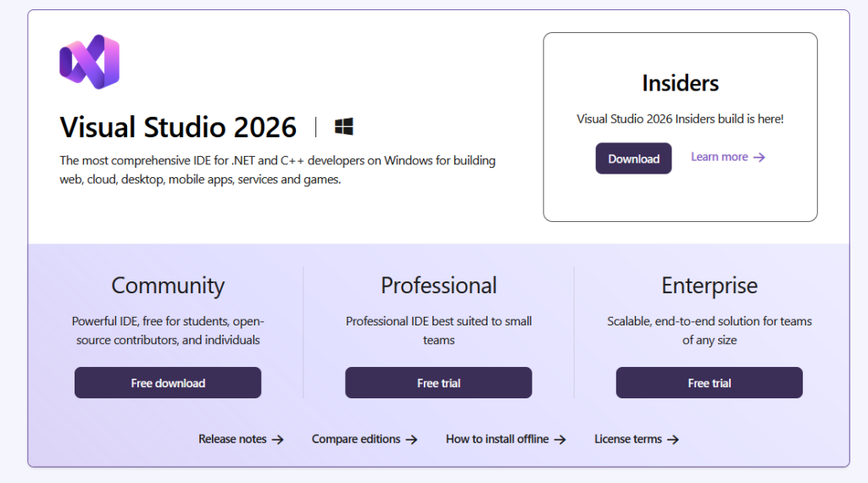This screenshot has height=483, width=868.
Task: Open How to install offline link
Action: [506, 439]
